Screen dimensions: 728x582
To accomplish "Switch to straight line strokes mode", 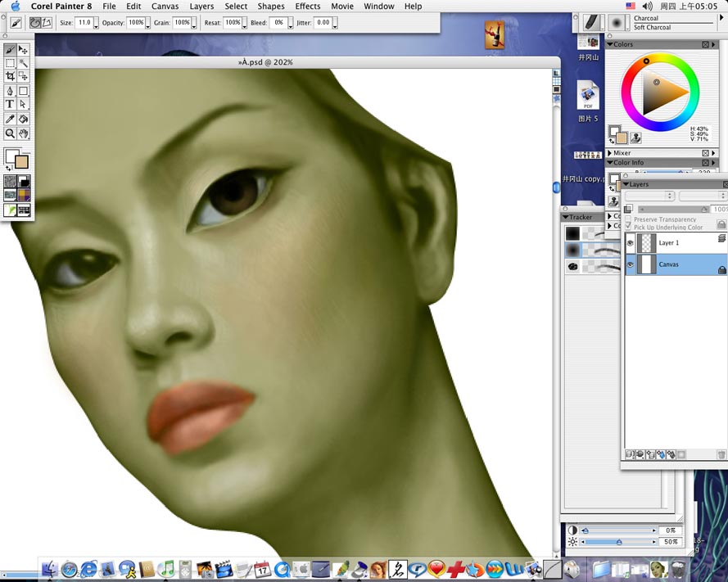I will [x=47, y=22].
